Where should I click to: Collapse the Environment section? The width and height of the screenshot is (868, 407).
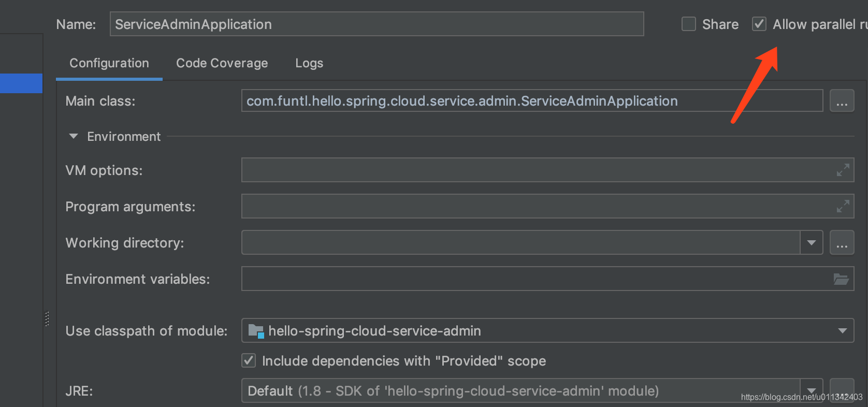[74, 136]
